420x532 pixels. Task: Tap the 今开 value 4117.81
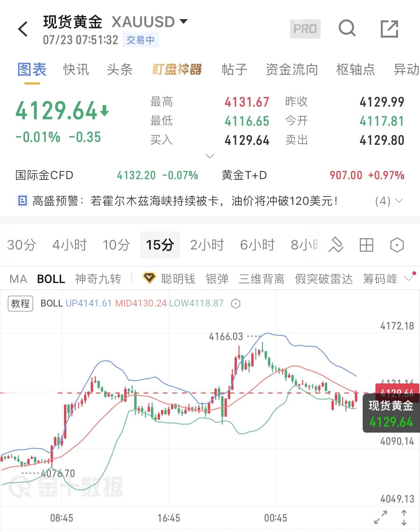pos(382,121)
